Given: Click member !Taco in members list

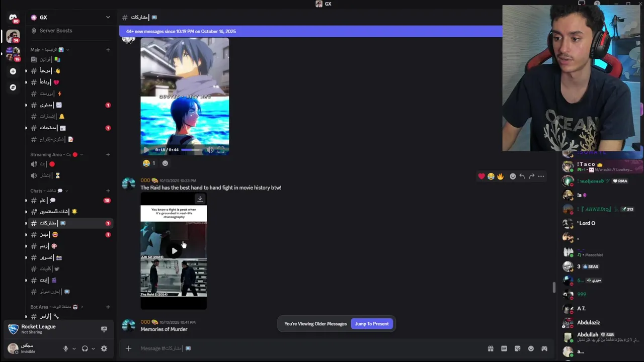Looking at the screenshot, I should (x=602, y=166).
